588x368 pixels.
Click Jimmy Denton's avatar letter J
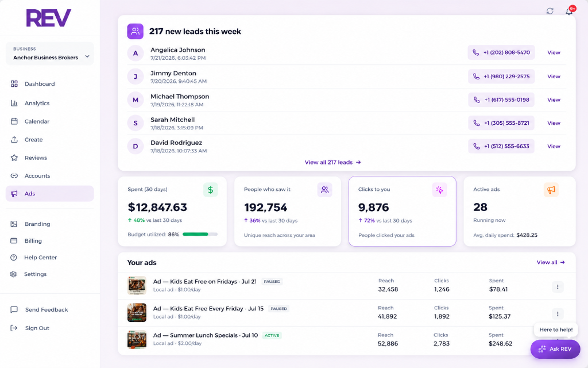136,76
